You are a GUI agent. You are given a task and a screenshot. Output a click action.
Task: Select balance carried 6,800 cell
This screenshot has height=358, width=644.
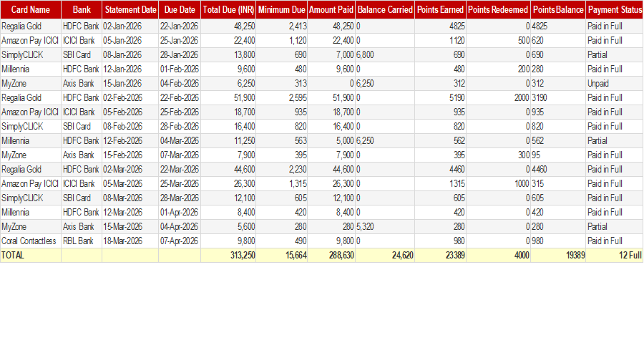385,54
